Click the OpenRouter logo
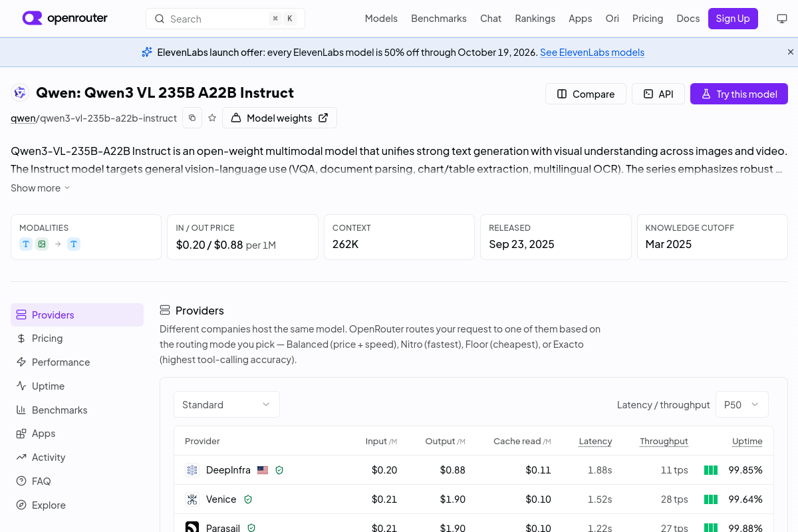The width and height of the screenshot is (798, 532). [65, 19]
